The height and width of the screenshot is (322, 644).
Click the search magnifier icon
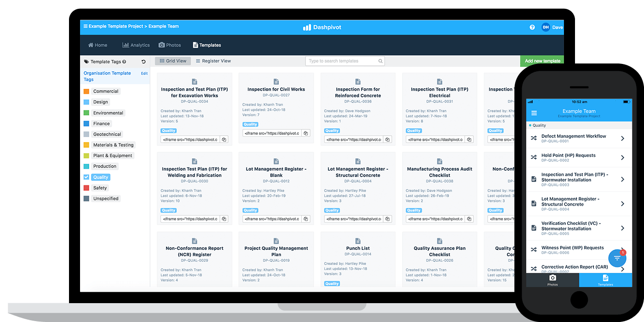380,61
